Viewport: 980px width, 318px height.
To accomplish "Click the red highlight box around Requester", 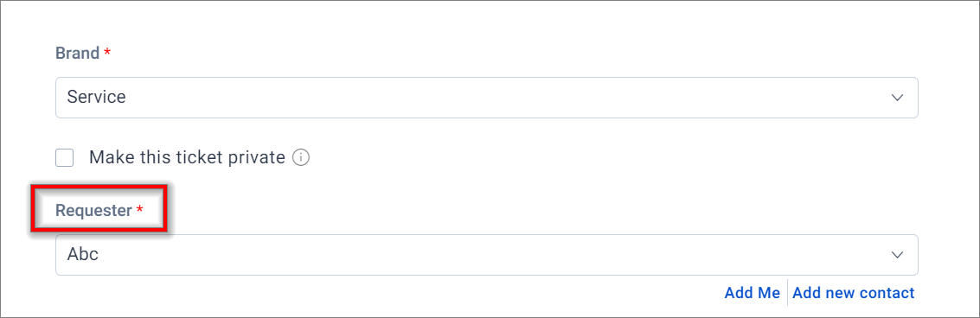I will pyautogui.click(x=99, y=209).
